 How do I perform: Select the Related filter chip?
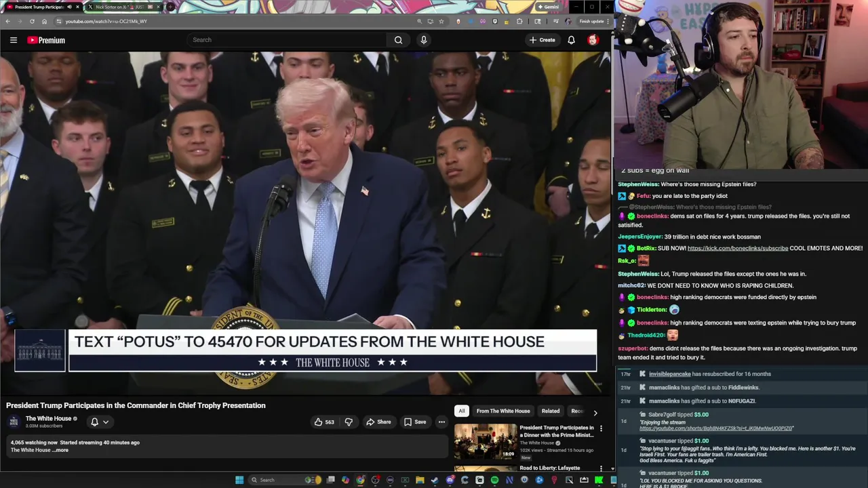(x=551, y=411)
